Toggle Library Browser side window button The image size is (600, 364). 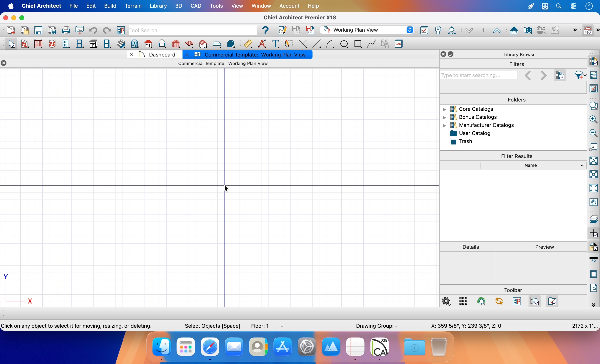coord(593,61)
